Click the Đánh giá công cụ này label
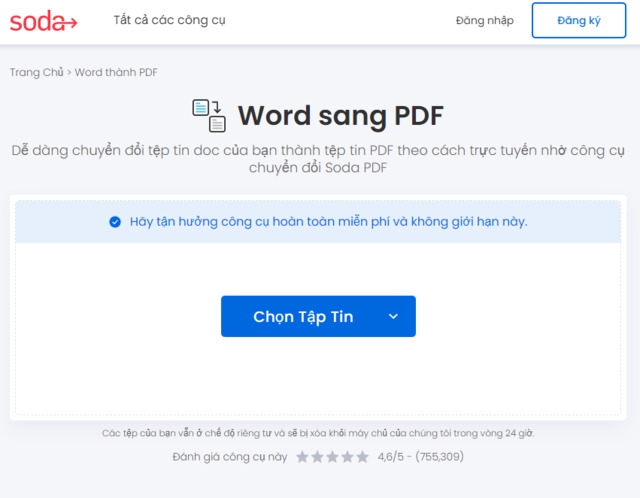 (x=230, y=457)
